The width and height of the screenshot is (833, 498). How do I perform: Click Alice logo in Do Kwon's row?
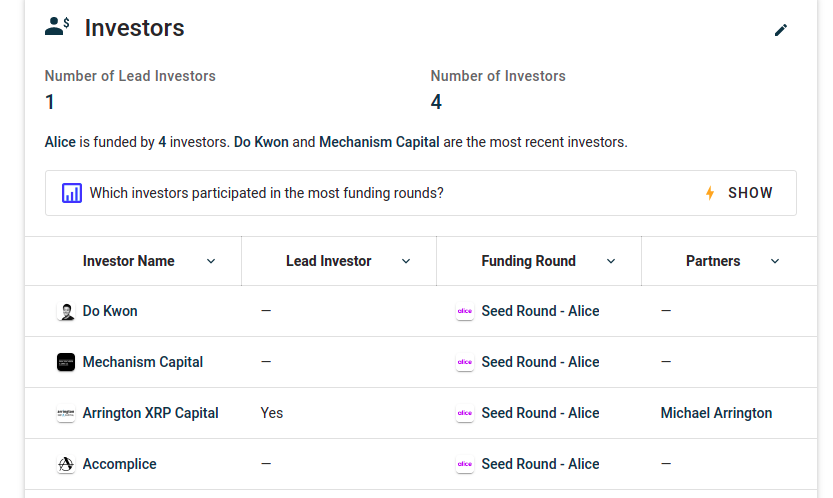point(464,312)
